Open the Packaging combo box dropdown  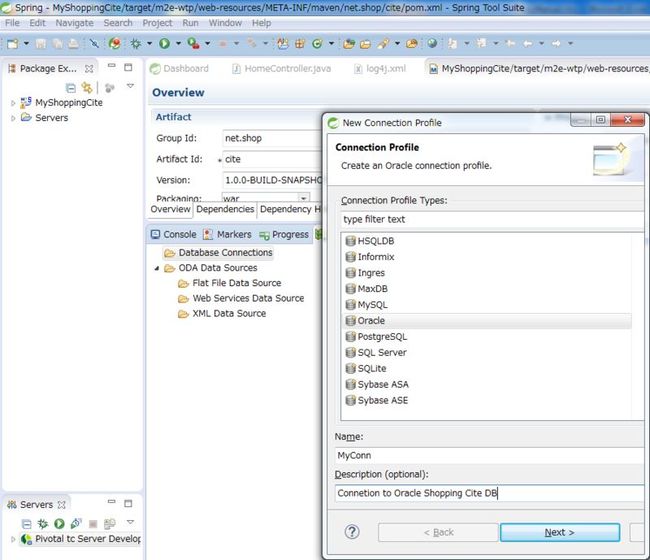pyautogui.click(x=303, y=197)
